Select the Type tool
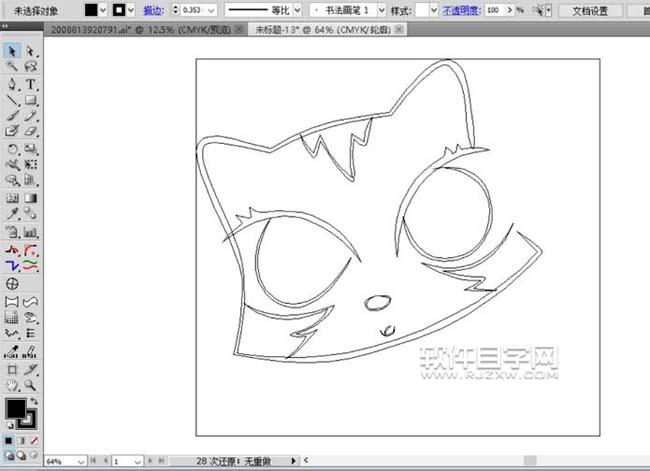Viewport: 650px width, 471px height. 31,84
